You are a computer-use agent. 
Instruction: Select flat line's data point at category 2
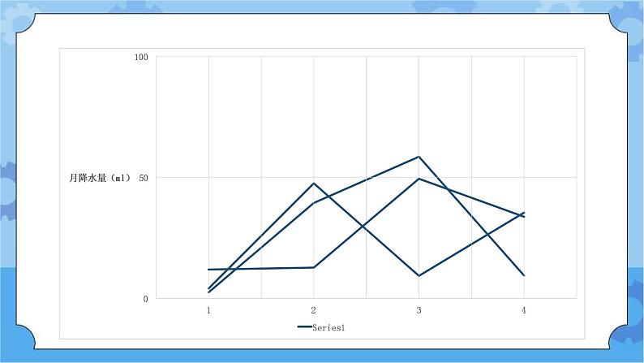click(x=313, y=267)
